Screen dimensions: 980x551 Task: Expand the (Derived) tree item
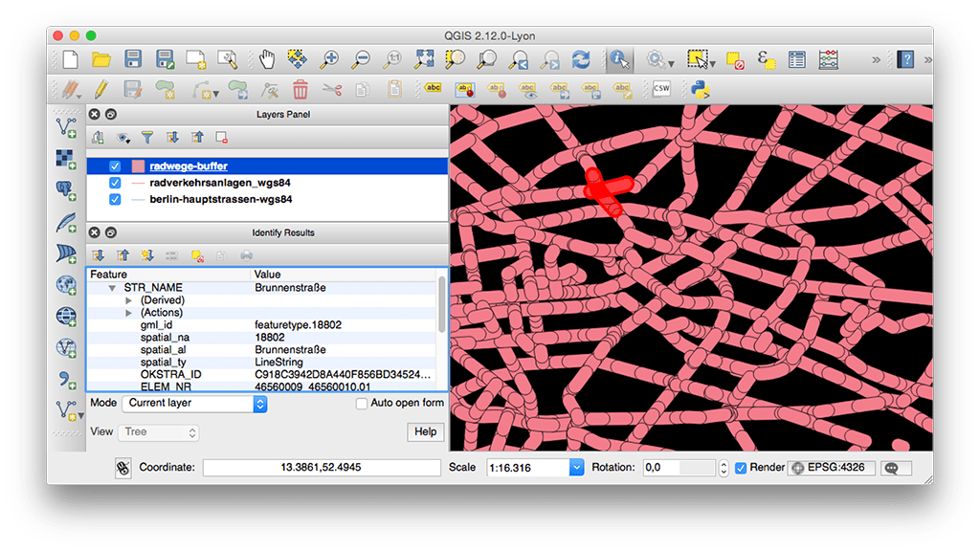pyautogui.click(x=129, y=300)
